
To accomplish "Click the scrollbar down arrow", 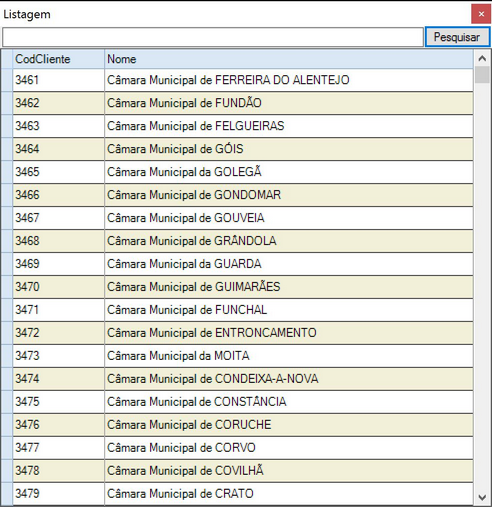I will click(x=482, y=498).
